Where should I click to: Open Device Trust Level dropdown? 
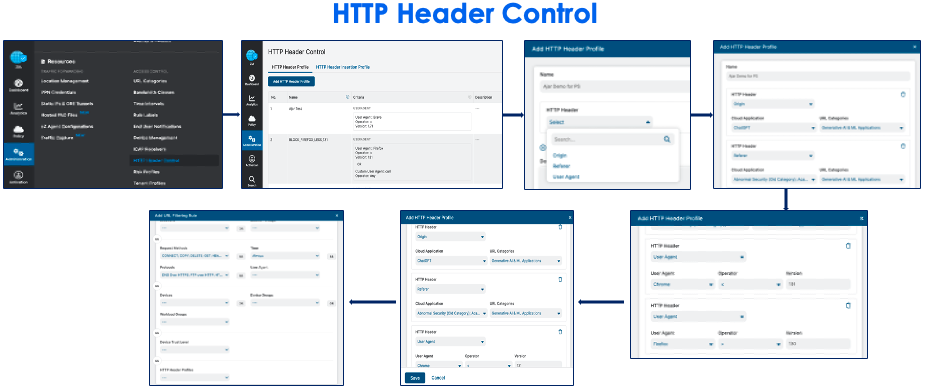click(x=194, y=350)
